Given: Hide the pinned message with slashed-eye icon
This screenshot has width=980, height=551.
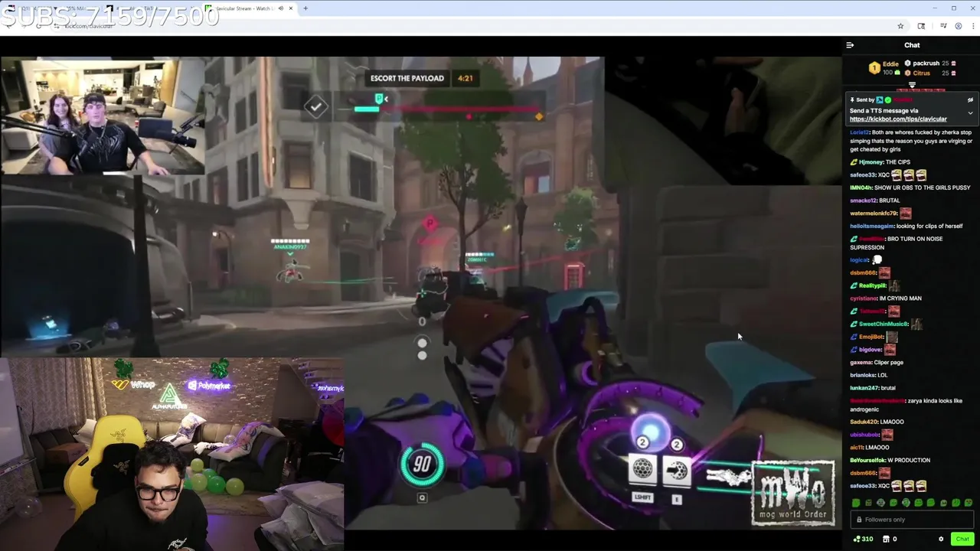Looking at the screenshot, I should 970,99.
